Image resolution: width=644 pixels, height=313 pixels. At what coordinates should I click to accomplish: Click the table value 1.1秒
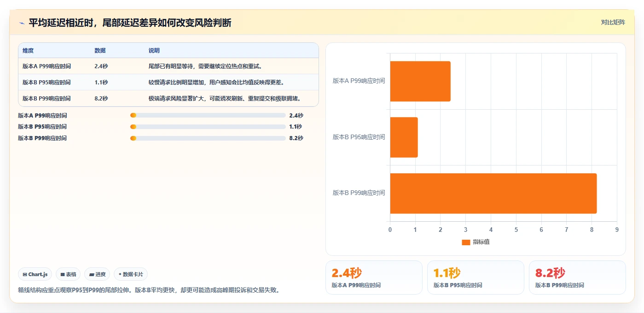(x=101, y=83)
